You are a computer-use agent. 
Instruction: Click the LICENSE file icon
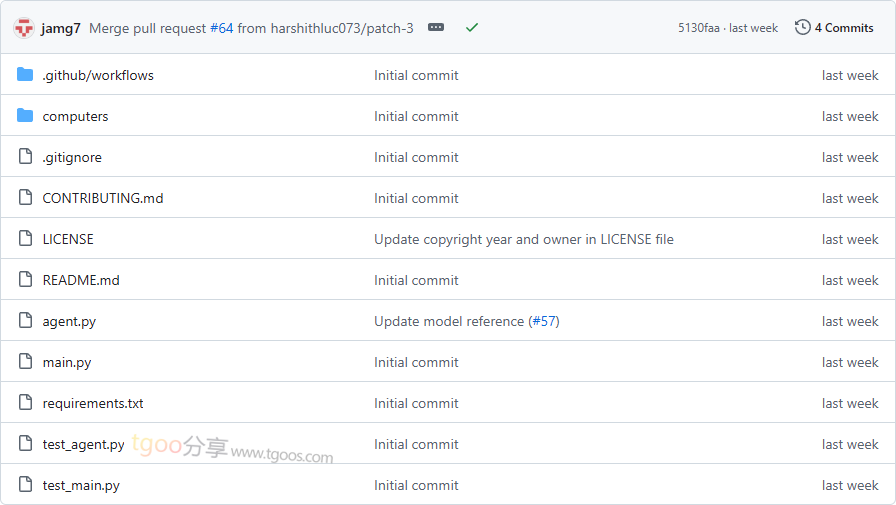click(25, 239)
